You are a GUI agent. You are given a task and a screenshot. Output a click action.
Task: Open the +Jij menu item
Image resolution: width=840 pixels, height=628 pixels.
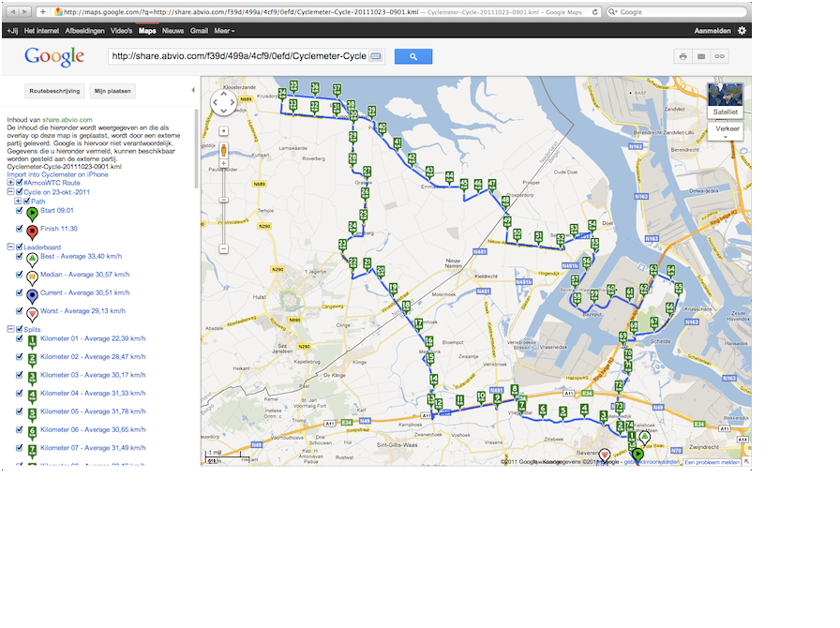(12, 31)
